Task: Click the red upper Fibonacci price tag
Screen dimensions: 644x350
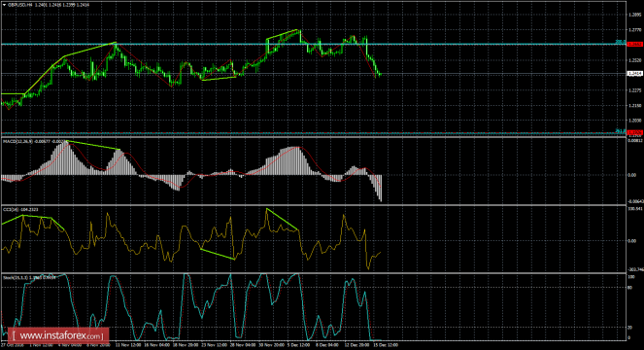Action: pyautogui.click(x=635, y=44)
